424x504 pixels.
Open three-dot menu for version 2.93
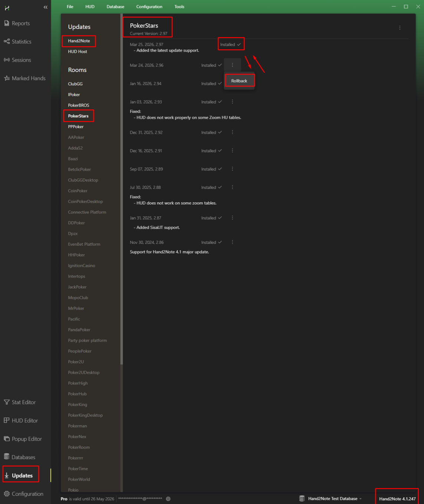232,102
